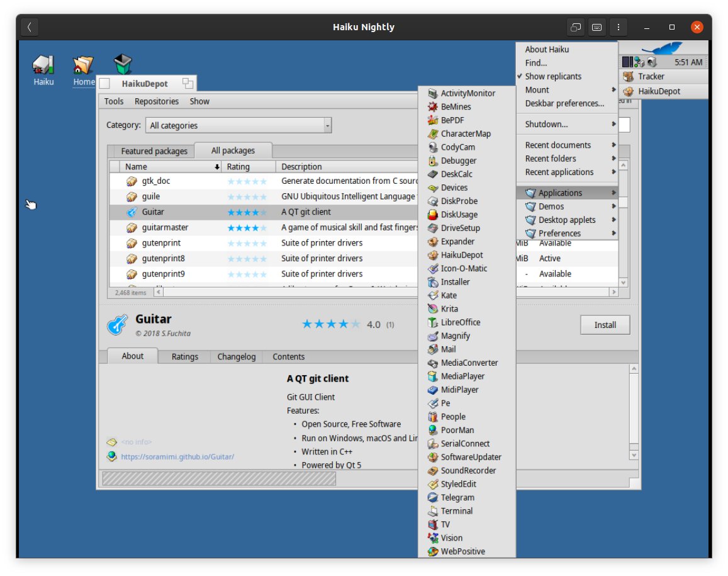Launch Terminal from the menu

pyautogui.click(x=467, y=511)
